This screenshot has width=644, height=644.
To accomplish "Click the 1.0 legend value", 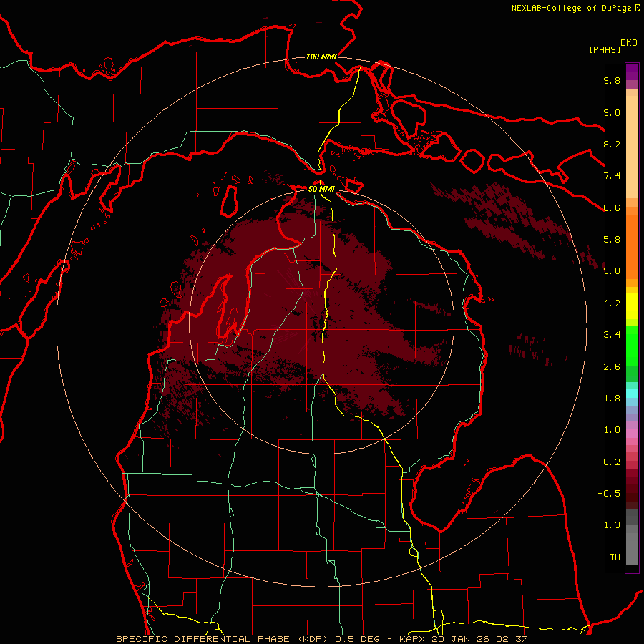I will coord(612,430).
